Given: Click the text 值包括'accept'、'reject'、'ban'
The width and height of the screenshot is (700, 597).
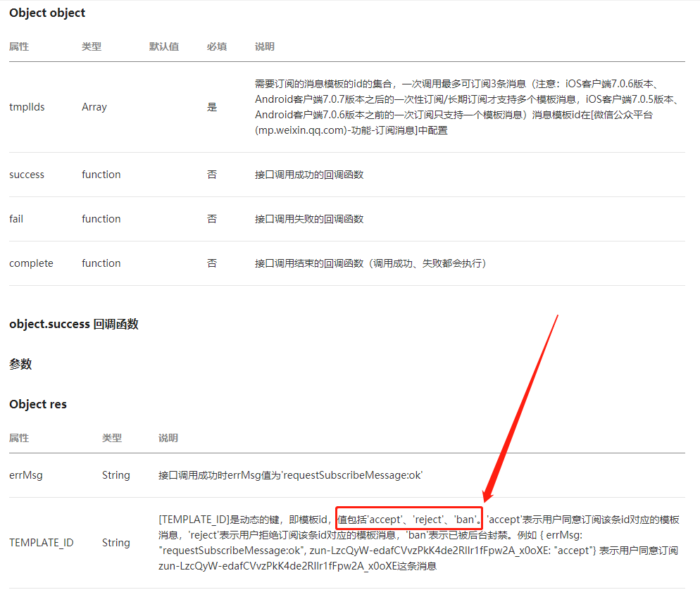Looking at the screenshot, I should tap(409, 520).
